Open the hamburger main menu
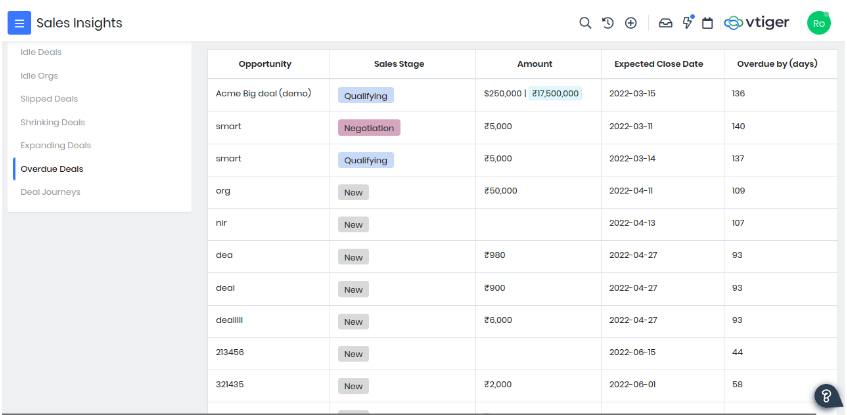 19,23
